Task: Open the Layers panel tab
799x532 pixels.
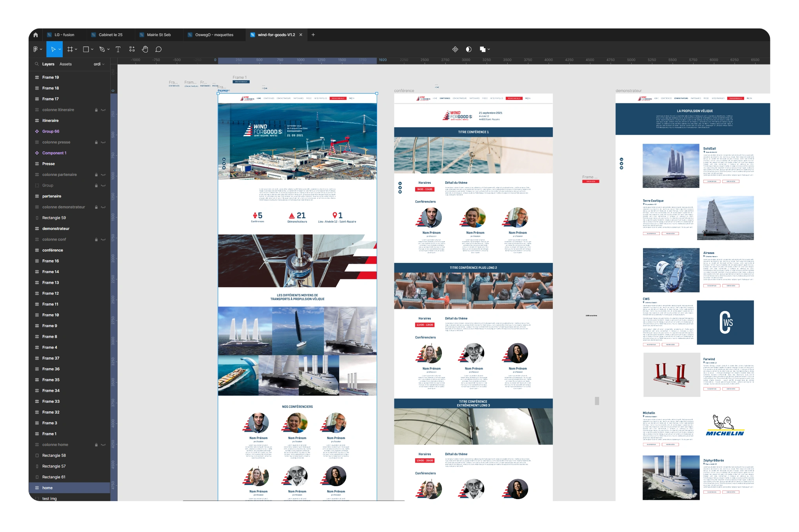Action: click(48, 64)
